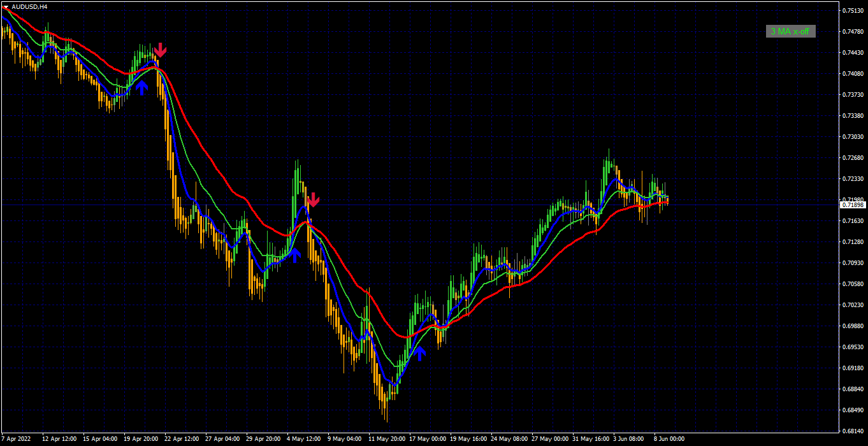Click the 3 Jun 08:00 time label
The width and height of the screenshot is (868, 446).
coord(628,439)
